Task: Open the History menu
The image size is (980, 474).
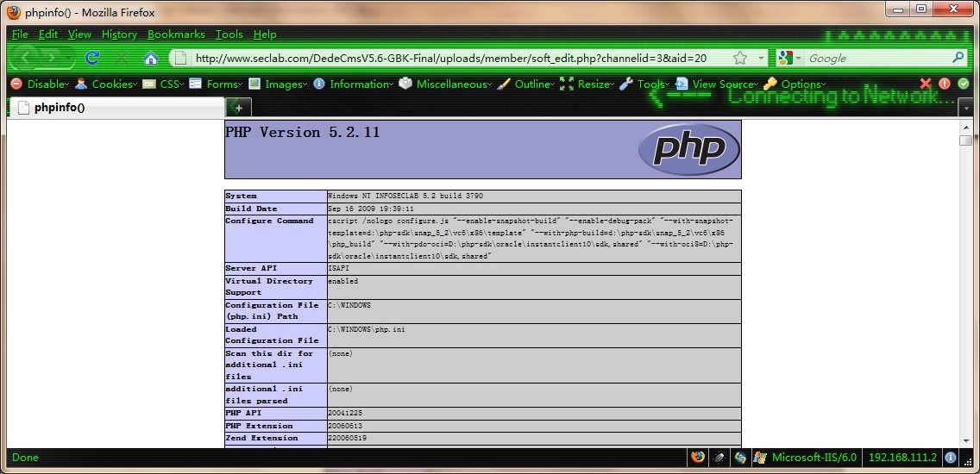Action: pos(119,34)
